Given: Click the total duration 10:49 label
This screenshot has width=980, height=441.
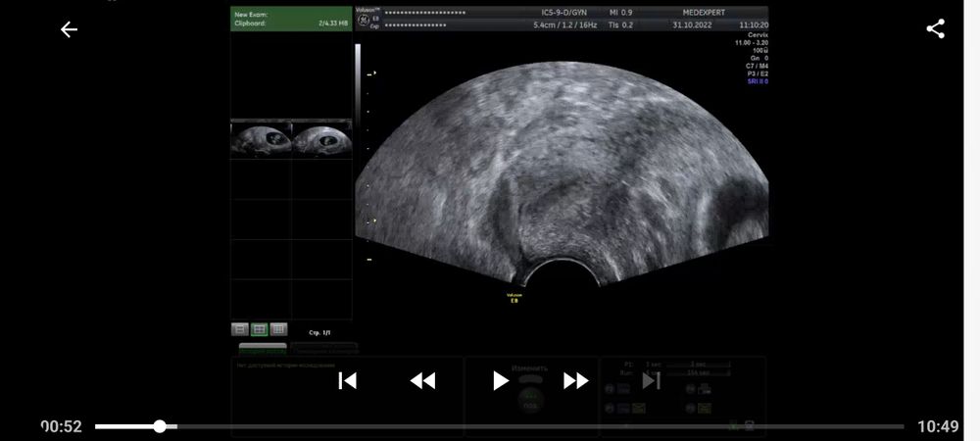Looking at the screenshot, I should (x=938, y=426).
